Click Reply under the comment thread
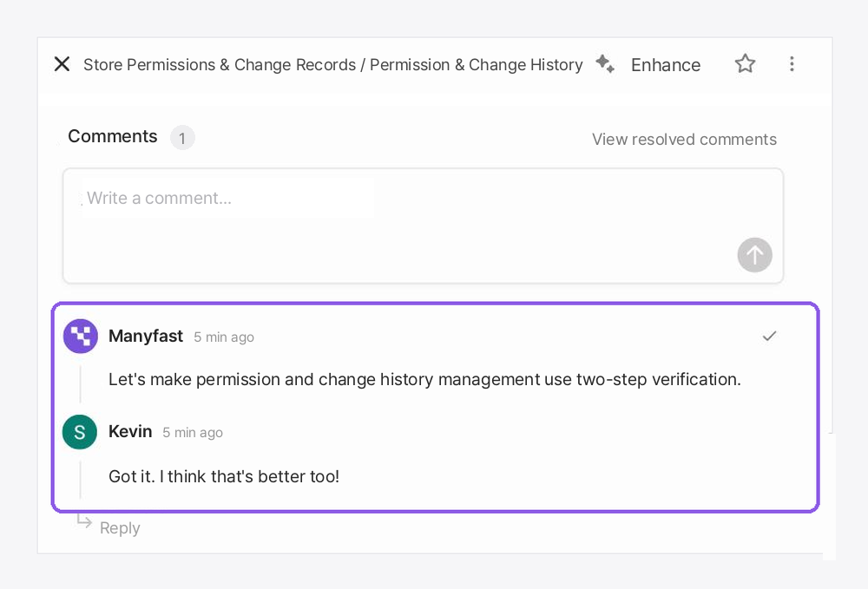868x589 pixels. click(x=120, y=528)
